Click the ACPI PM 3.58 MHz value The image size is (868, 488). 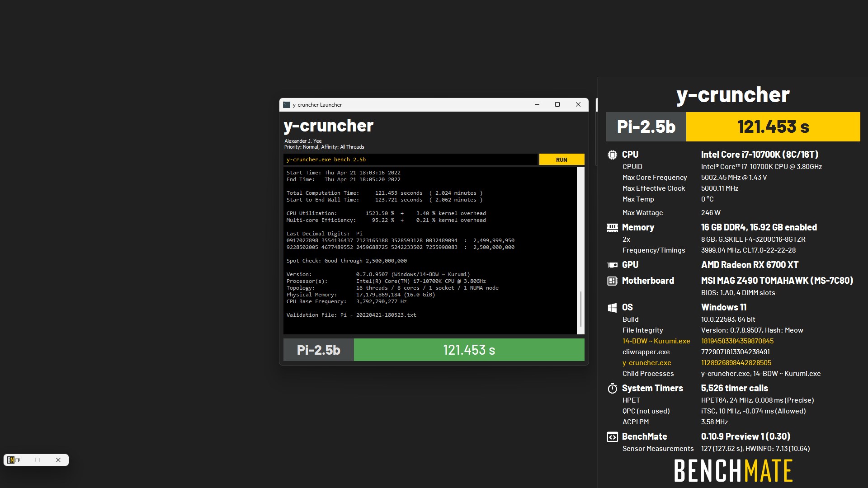click(714, 422)
